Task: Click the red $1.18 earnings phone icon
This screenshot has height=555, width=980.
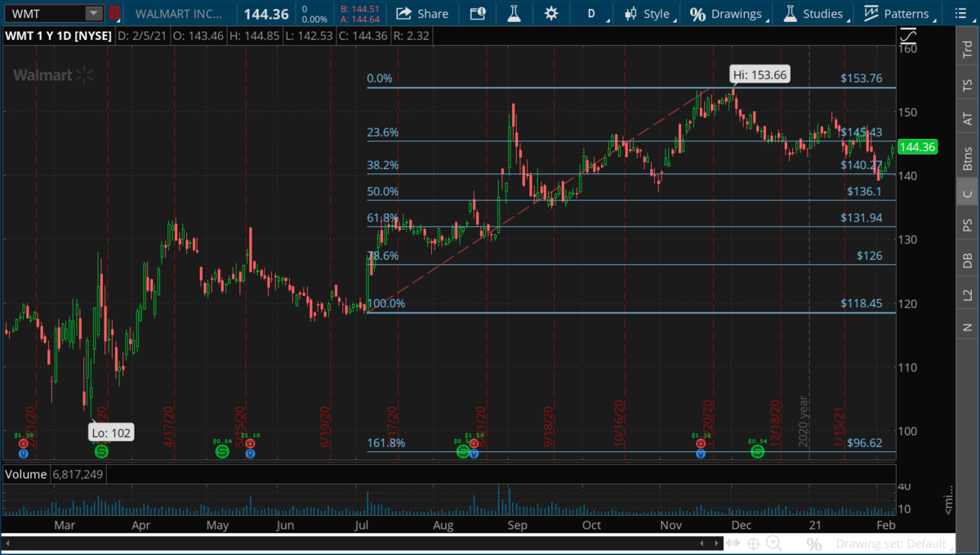Action: click(x=249, y=443)
